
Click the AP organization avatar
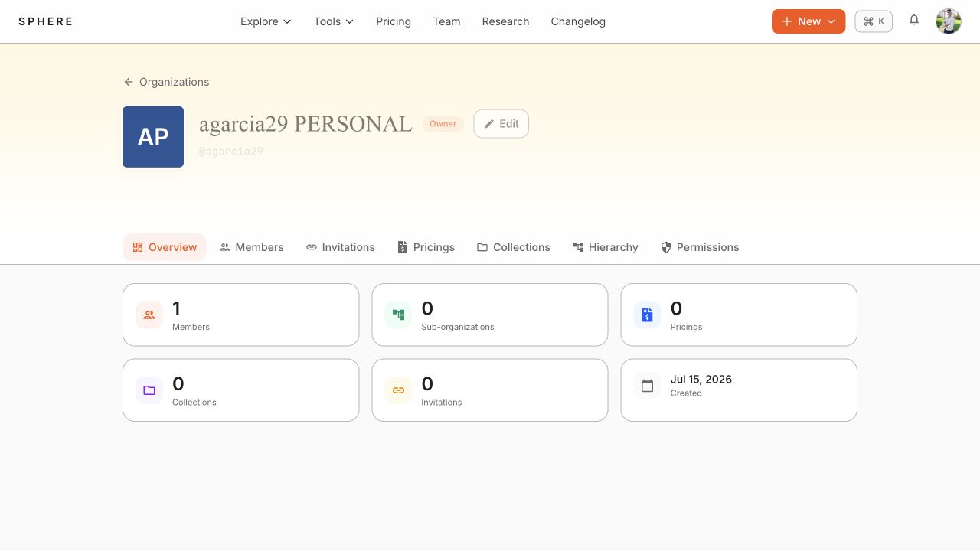153,137
